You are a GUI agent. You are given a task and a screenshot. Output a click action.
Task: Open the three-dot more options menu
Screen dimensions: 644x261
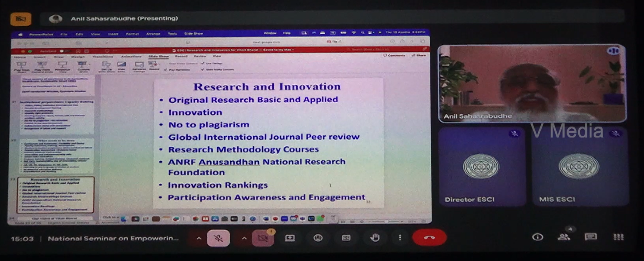click(x=400, y=237)
